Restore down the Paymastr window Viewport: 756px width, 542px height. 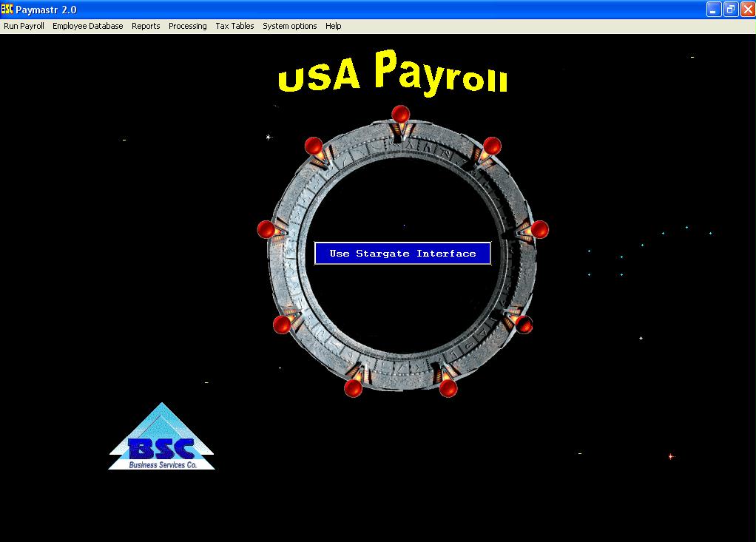[x=731, y=10]
